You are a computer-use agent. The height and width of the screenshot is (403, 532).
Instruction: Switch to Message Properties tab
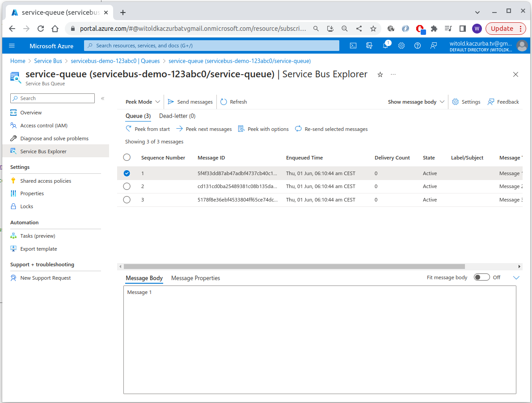[195, 278]
